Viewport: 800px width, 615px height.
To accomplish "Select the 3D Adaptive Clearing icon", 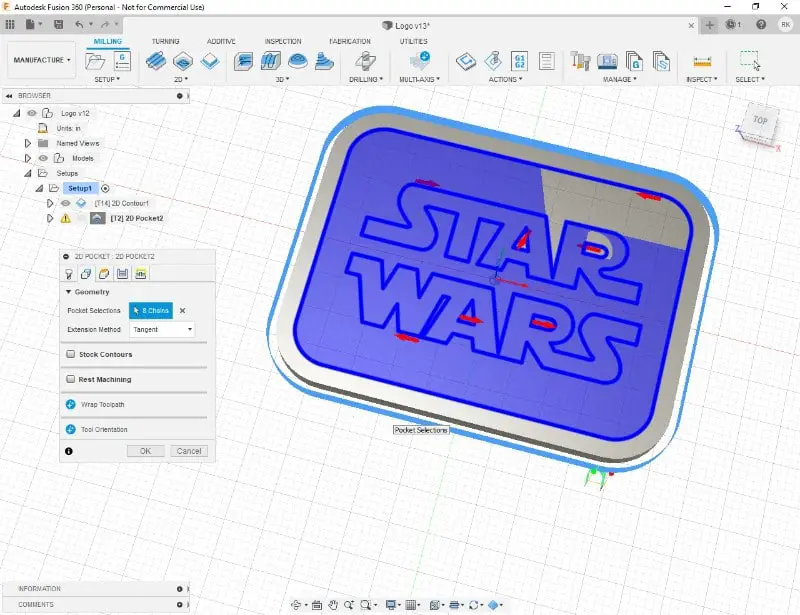I will pos(243,62).
